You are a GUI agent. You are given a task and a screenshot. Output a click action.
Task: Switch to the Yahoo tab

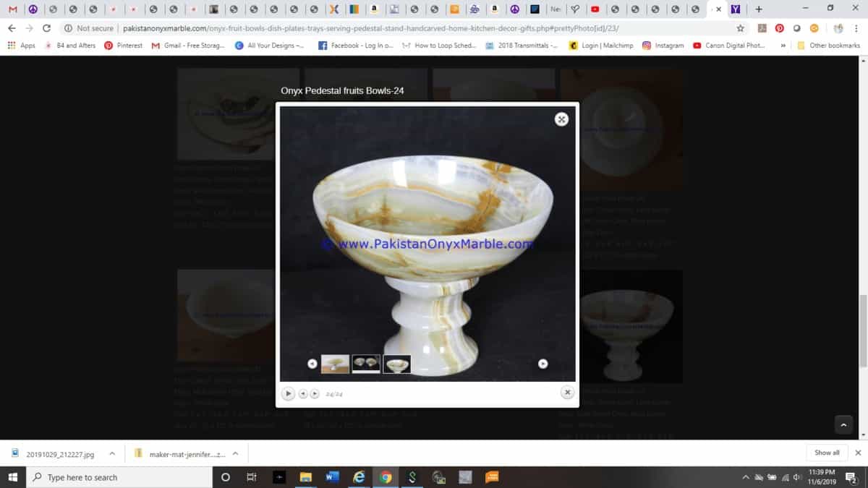pyautogui.click(x=735, y=9)
